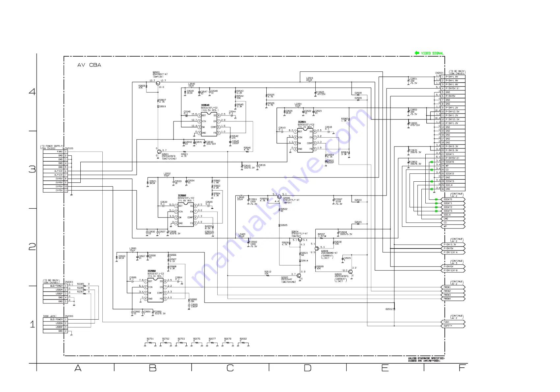Click the CN2001 connector label
560x392 pixels.
(x=439, y=73)
